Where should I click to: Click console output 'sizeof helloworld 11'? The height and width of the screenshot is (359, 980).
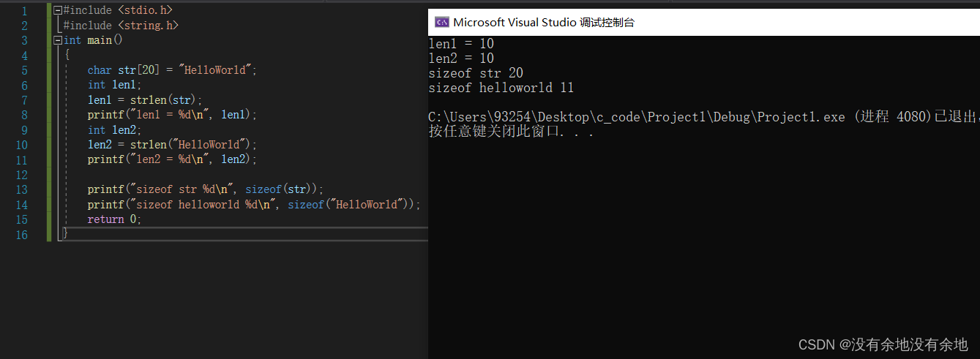point(501,88)
